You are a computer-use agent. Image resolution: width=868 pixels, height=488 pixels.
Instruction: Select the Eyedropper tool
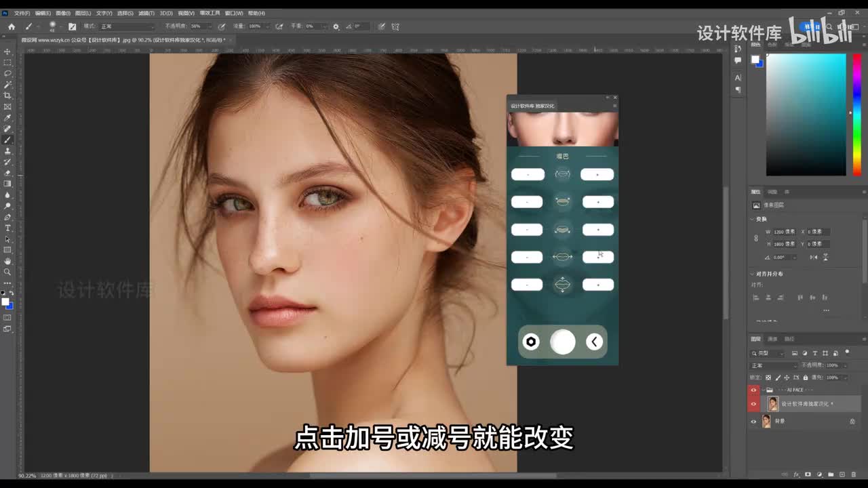pyautogui.click(x=7, y=118)
